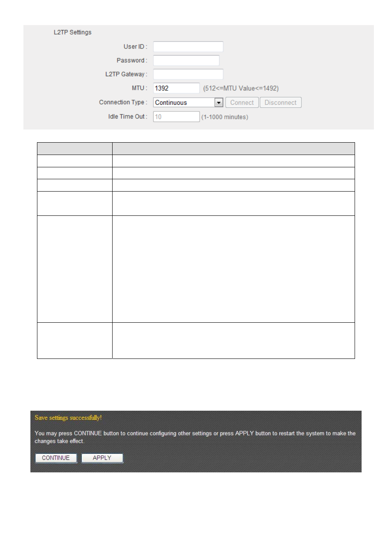
Task: Open the Connection Type dropdown
Action: click(x=188, y=102)
